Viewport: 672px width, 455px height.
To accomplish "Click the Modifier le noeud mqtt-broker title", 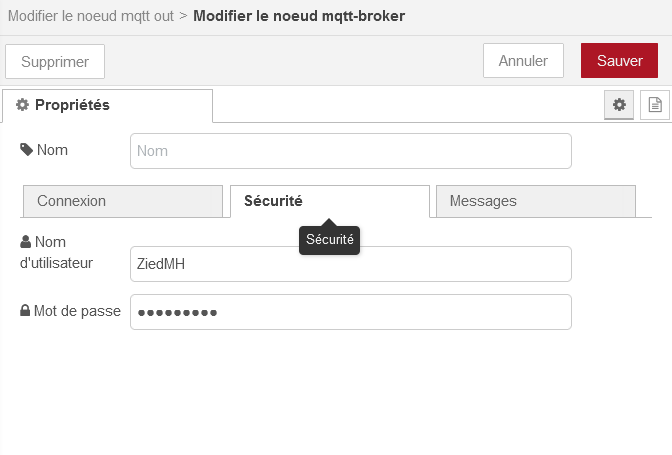I will pos(299,16).
